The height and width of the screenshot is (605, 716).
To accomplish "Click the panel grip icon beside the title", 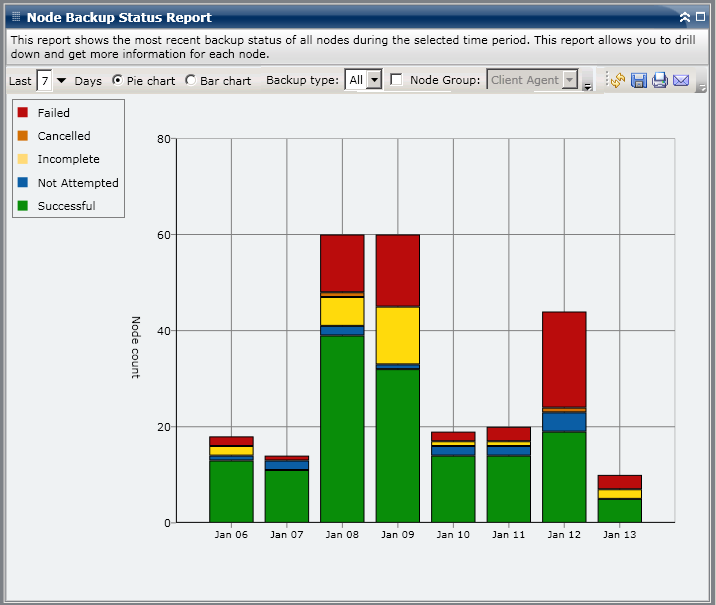I will click(x=16, y=17).
